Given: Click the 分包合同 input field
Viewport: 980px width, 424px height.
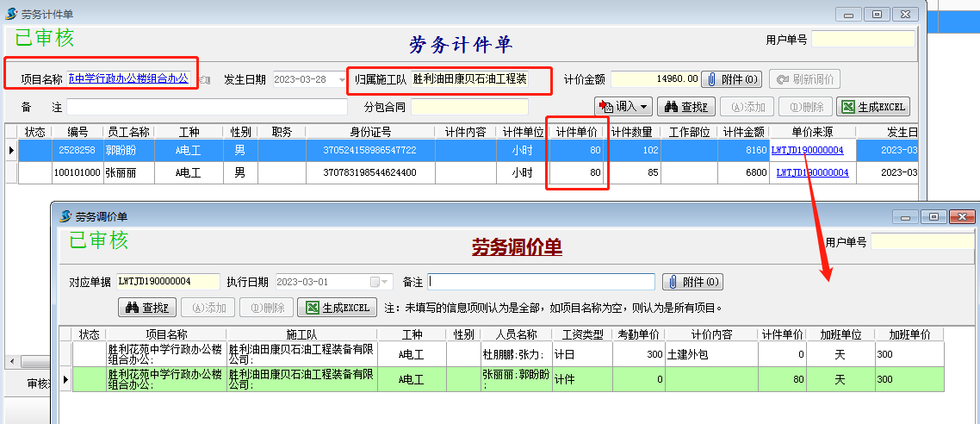Looking at the screenshot, I should click(469, 107).
